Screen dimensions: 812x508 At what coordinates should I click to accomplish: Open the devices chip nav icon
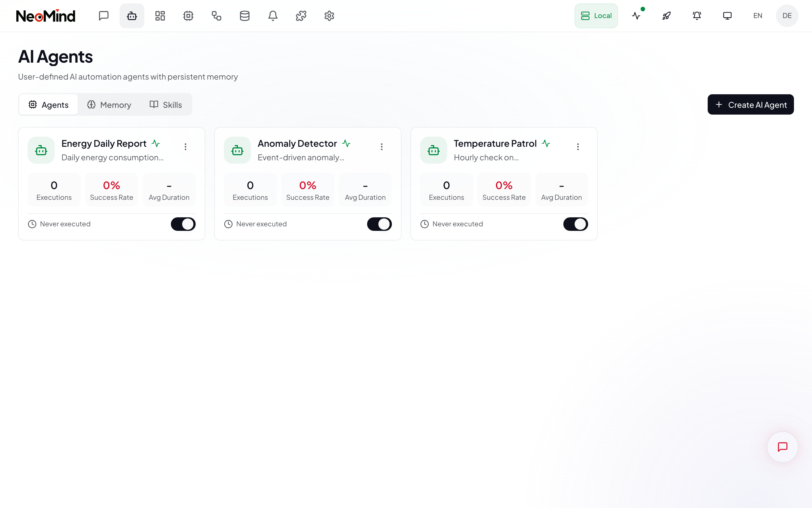pos(188,16)
